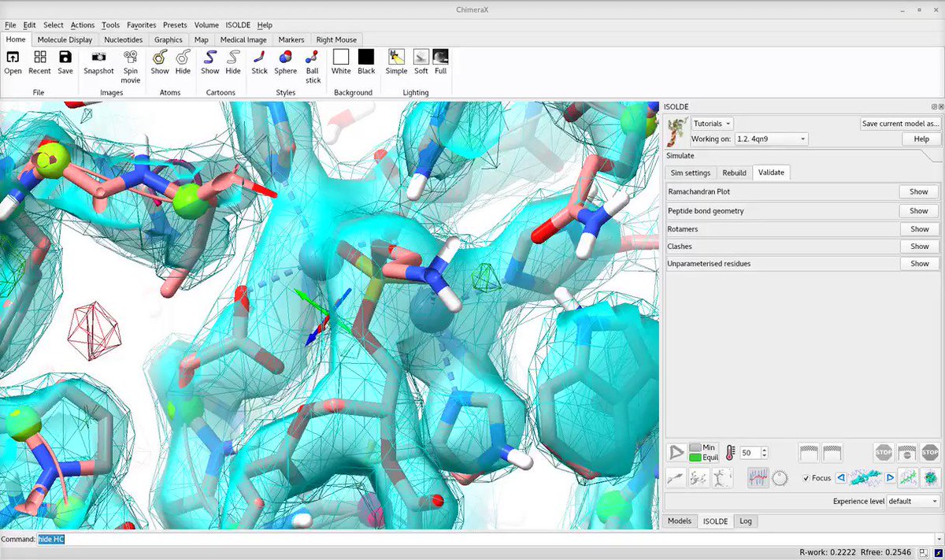Screen dimensions: 945x560
Task: Open the Tutorials dropdown
Action: (x=712, y=124)
